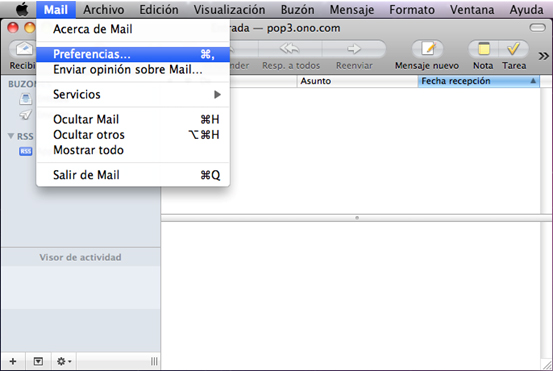Show hidden toolbar items overflow chevron

point(543,56)
